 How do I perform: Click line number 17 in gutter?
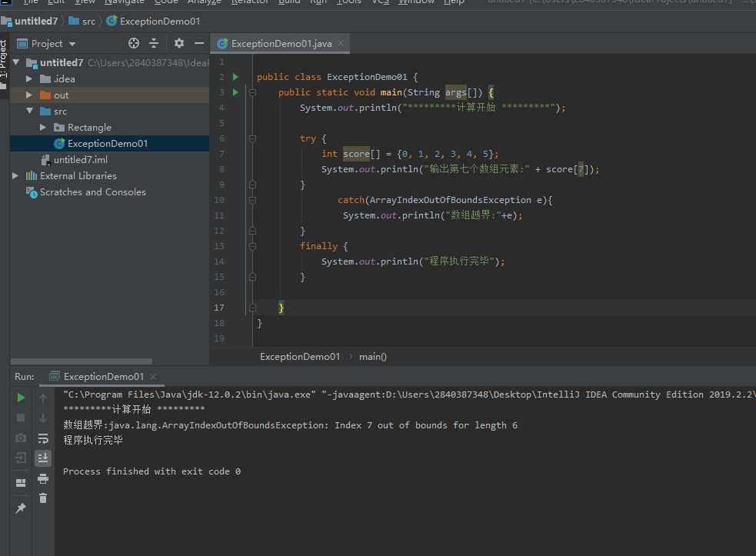coord(219,308)
